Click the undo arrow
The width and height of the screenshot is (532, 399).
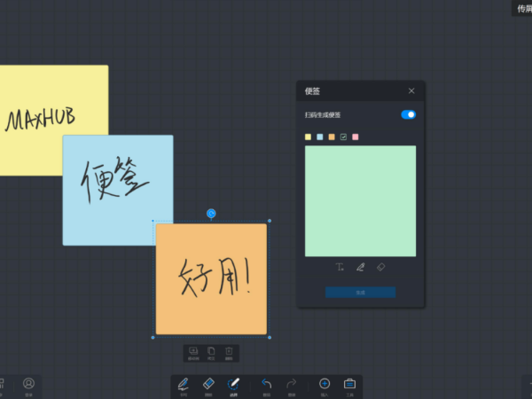(x=267, y=385)
